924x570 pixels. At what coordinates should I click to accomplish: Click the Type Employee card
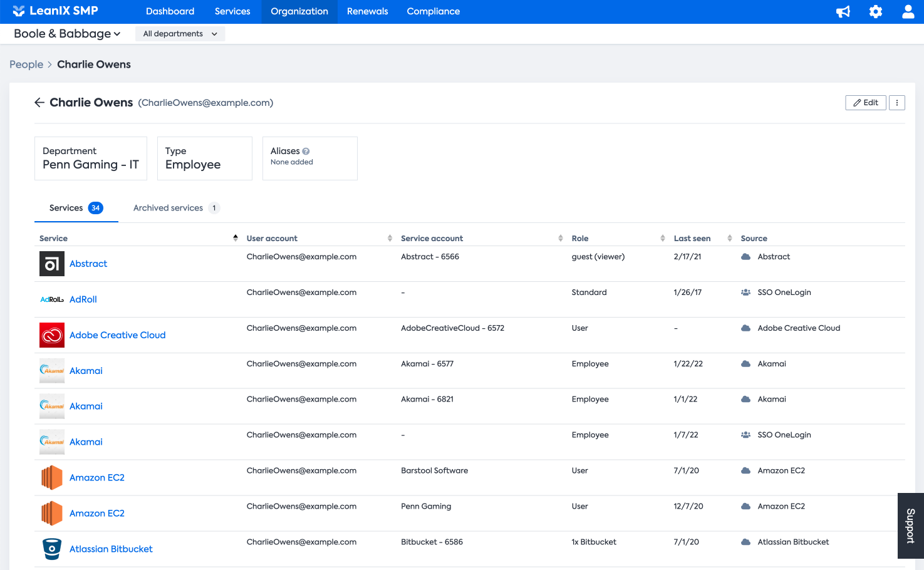(x=205, y=158)
